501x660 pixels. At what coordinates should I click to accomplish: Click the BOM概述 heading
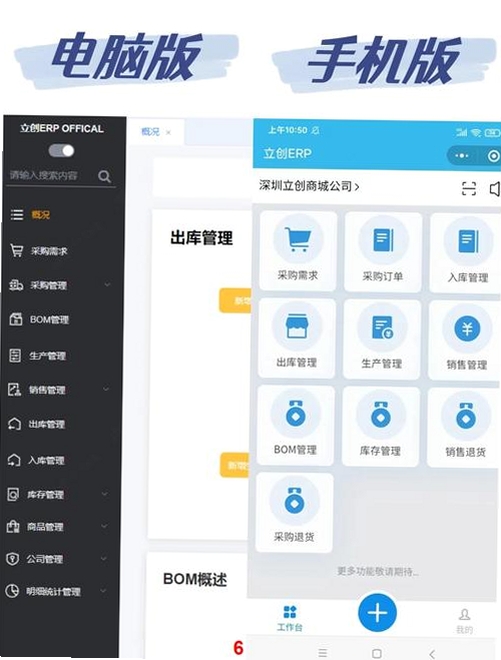[x=195, y=580]
